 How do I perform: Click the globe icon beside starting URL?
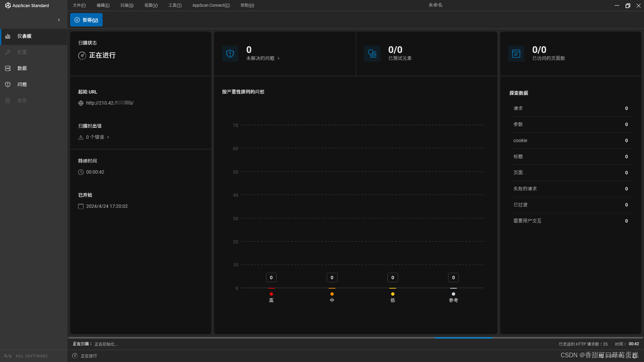(81, 103)
